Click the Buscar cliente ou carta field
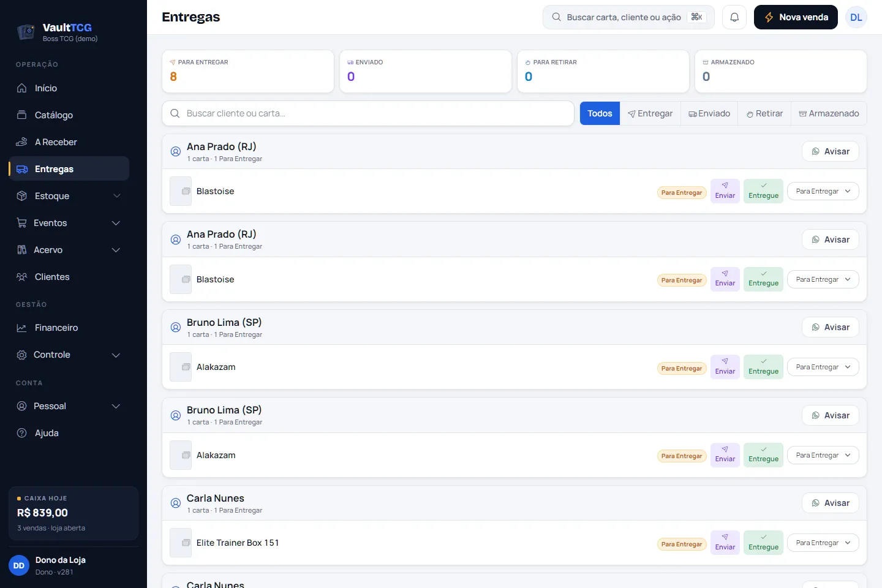This screenshot has width=882, height=588. 368,113
